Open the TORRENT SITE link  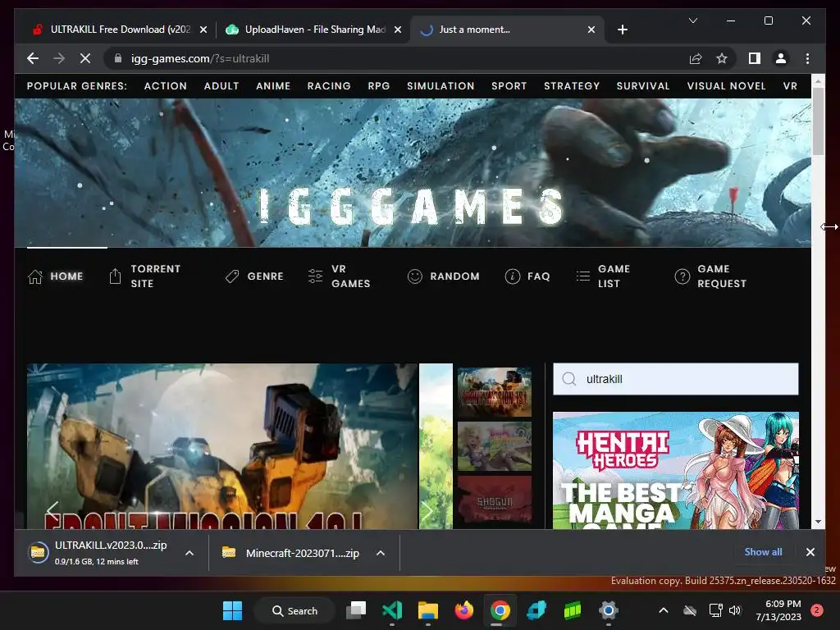pyautogui.click(x=144, y=276)
